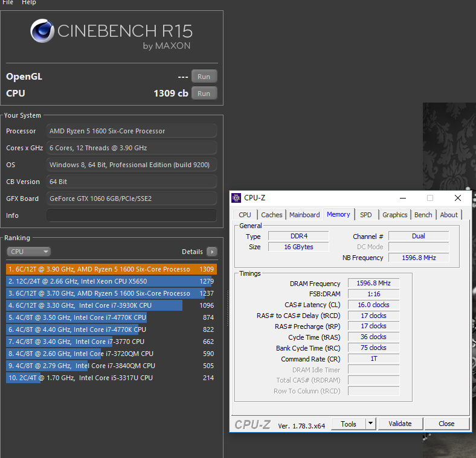Viewport: 476px width, 458px height.
Task: Run the CPU benchmark
Action: [x=204, y=94]
